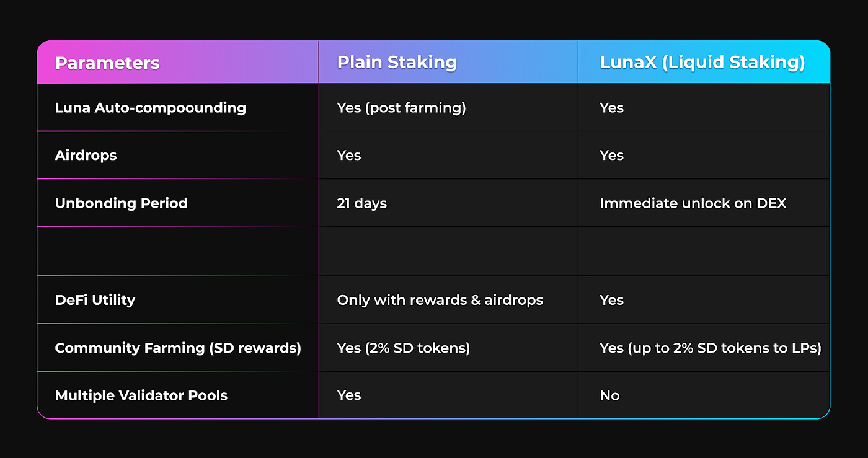
Task: Click the 'Yes (post farming)' cell
Action: click(401, 108)
